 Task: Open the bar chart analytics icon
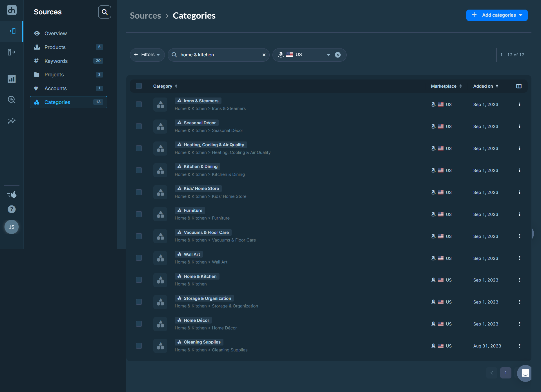coord(12,79)
